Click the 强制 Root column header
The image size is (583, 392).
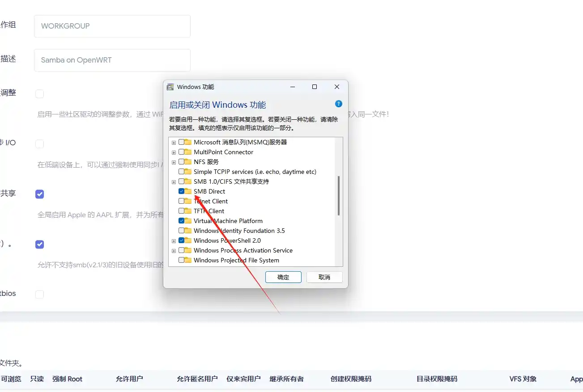click(68, 379)
